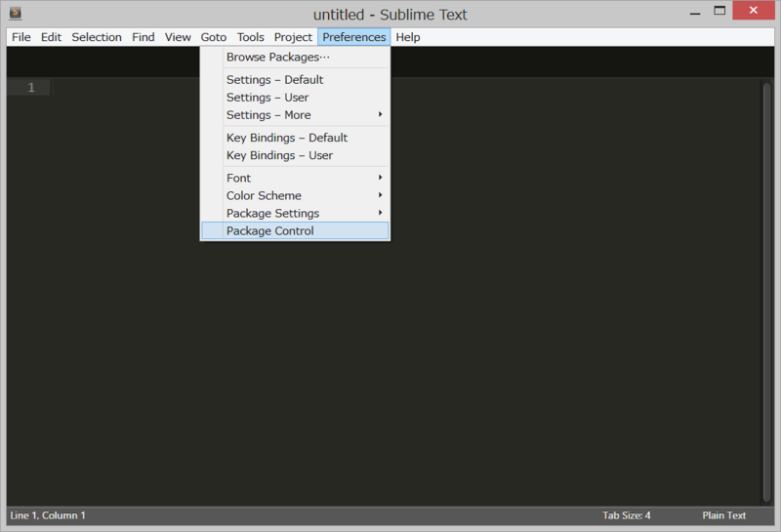Open the Help menu

click(408, 37)
